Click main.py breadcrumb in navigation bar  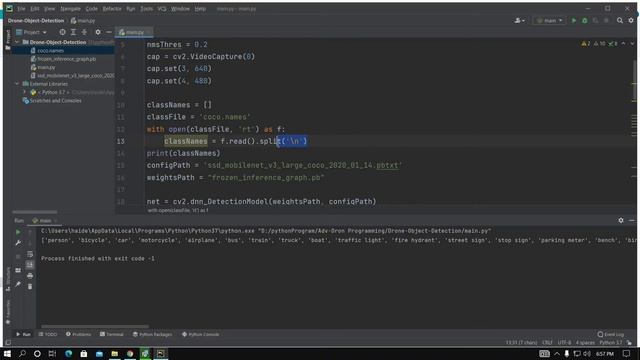[83, 20]
